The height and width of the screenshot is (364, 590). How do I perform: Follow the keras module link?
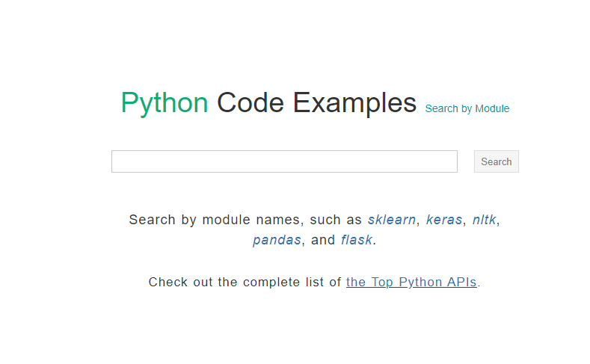pyautogui.click(x=444, y=220)
